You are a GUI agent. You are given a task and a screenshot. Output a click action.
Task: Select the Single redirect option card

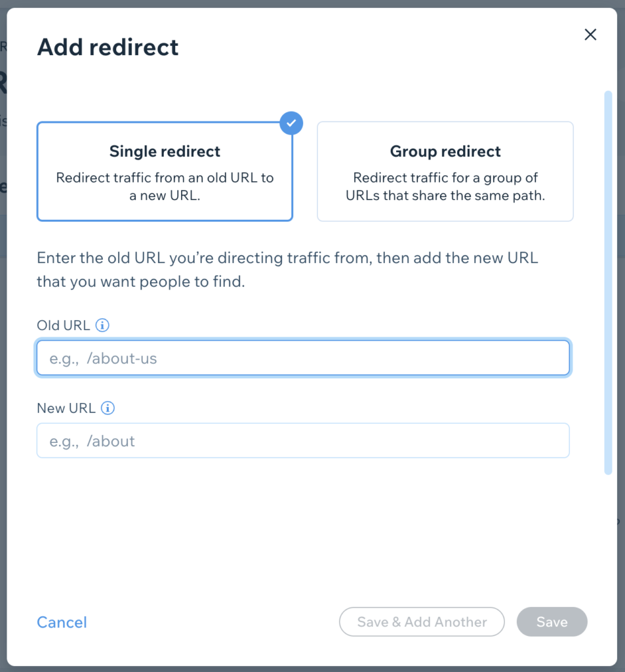pyautogui.click(x=165, y=171)
